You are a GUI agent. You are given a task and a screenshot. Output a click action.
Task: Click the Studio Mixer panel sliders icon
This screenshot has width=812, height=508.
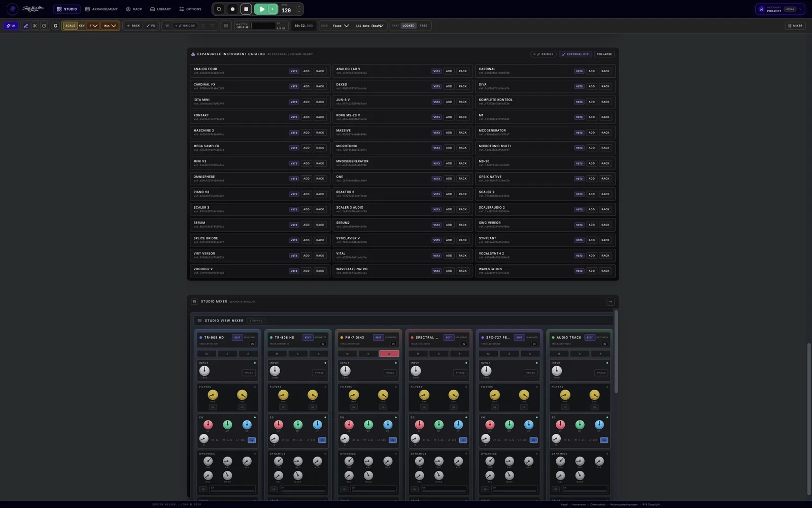coord(194,301)
